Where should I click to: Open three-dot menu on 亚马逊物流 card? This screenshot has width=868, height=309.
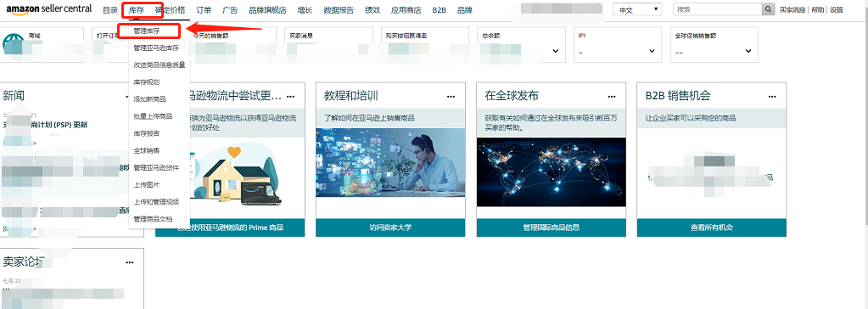pyautogui.click(x=290, y=97)
